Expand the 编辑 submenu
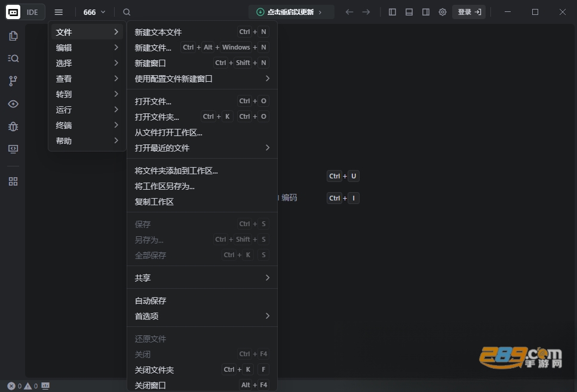577x392 pixels. [87, 48]
